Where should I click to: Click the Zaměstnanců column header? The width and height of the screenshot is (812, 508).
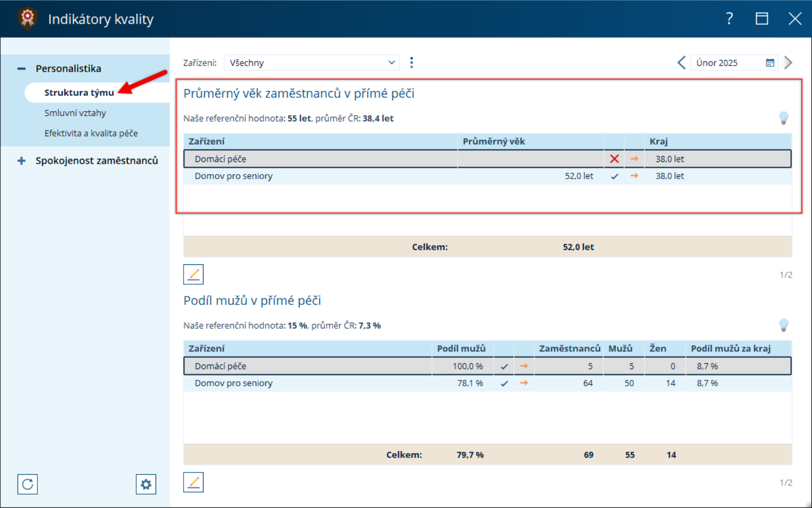coord(570,348)
